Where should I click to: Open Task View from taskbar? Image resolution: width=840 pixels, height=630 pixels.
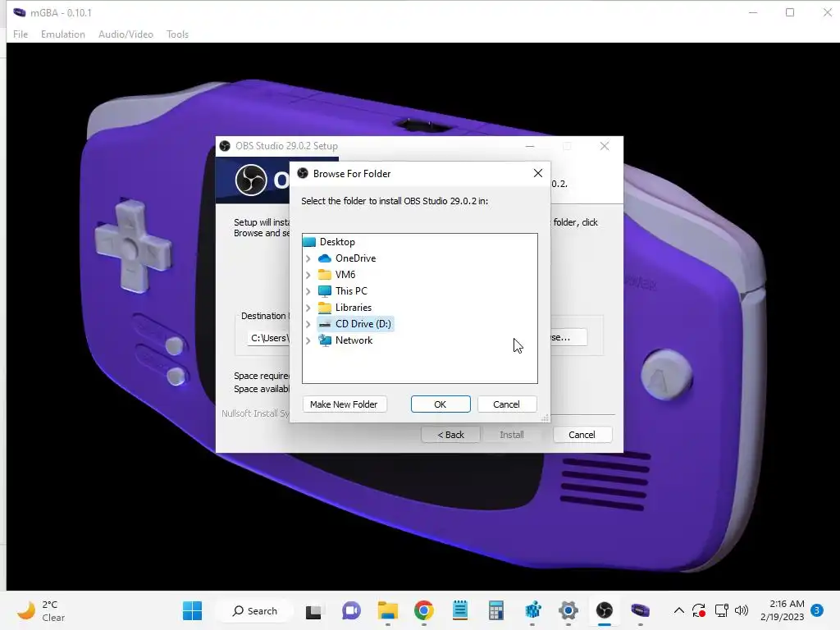tap(314, 610)
